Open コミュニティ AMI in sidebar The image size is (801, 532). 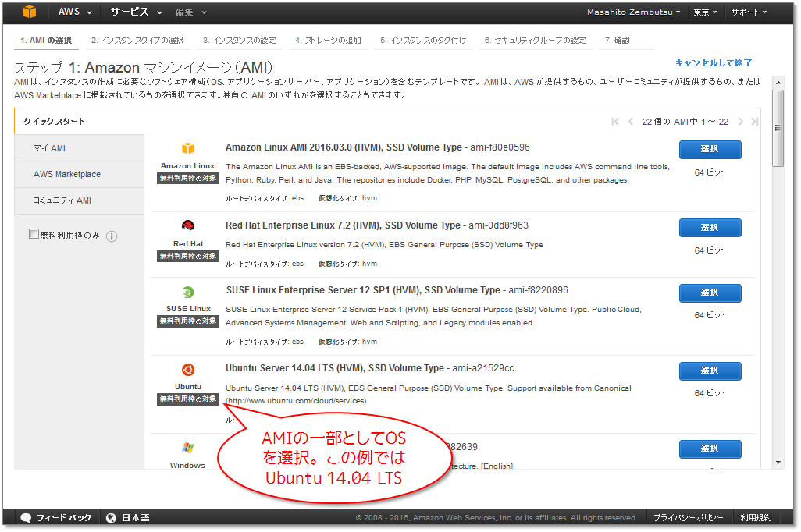79,200
